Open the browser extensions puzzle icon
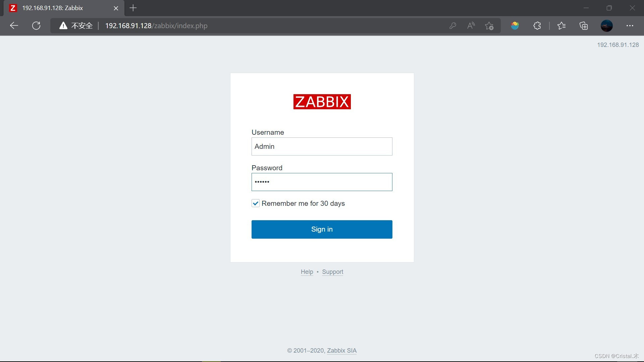 pos(537,25)
